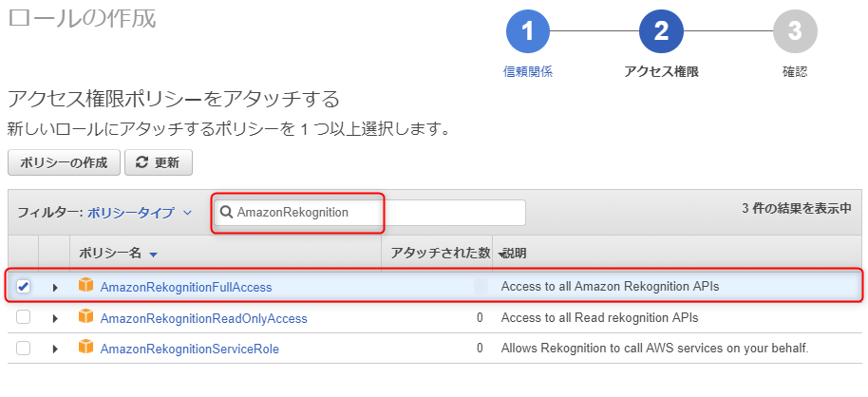Open the ポリシータイプ filter dropdown
The image size is (868, 397).
[140, 212]
